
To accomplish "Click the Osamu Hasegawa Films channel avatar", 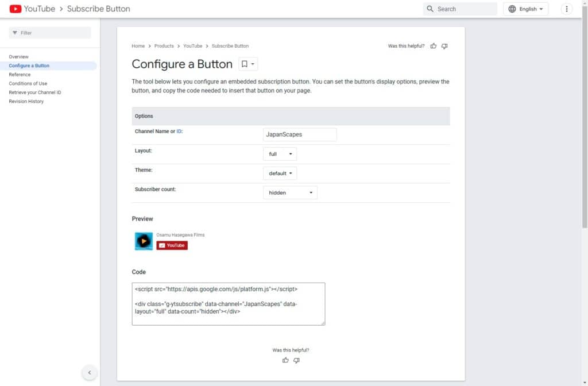I will point(144,241).
